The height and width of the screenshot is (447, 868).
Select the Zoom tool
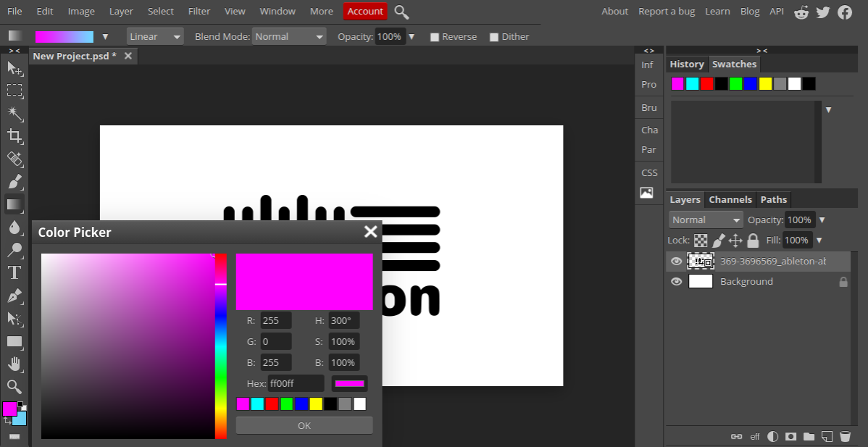click(14, 386)
